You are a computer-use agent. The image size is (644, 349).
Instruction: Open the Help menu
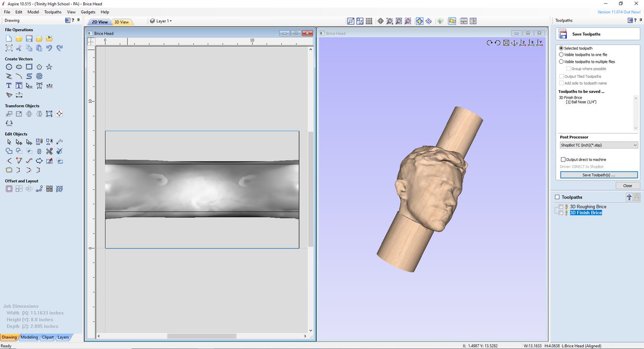pos(105,12)
